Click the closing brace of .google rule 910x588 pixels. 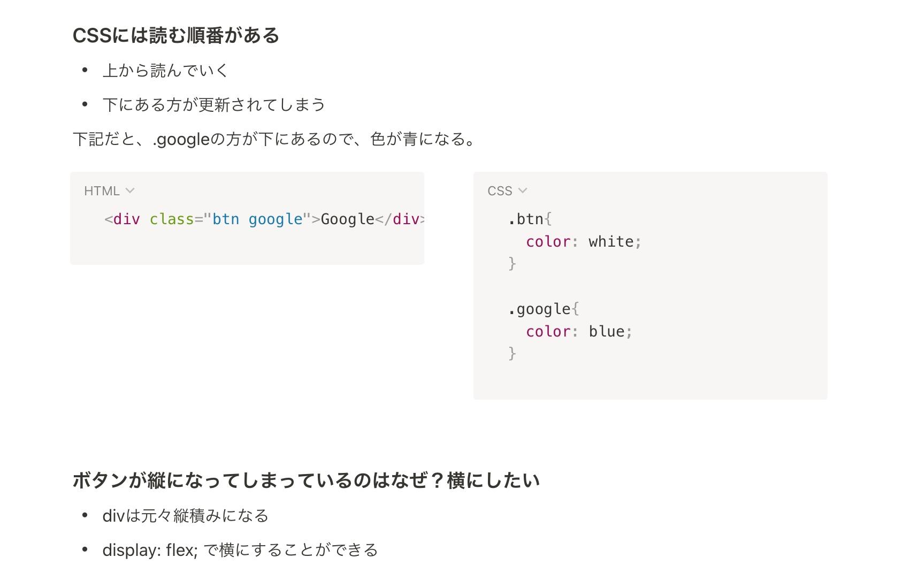click(512, 354)
